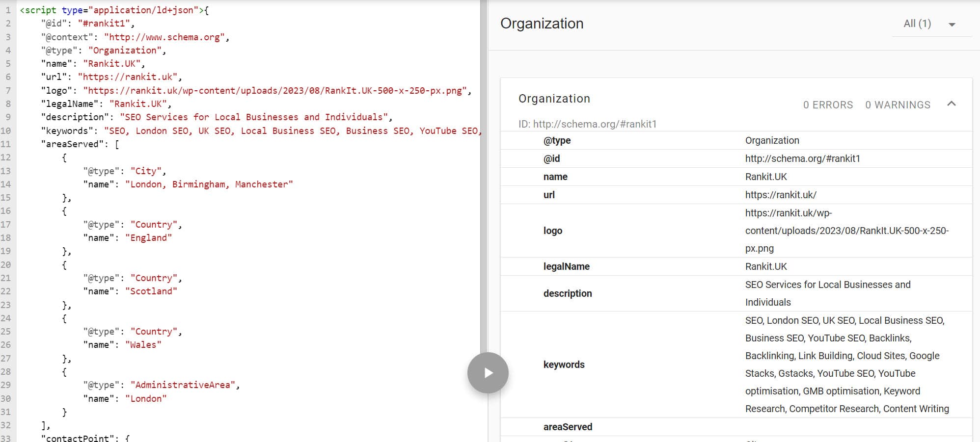Screen dimensions: 980x442
Task: Click the name property label in results
Action: pos(555,177)
